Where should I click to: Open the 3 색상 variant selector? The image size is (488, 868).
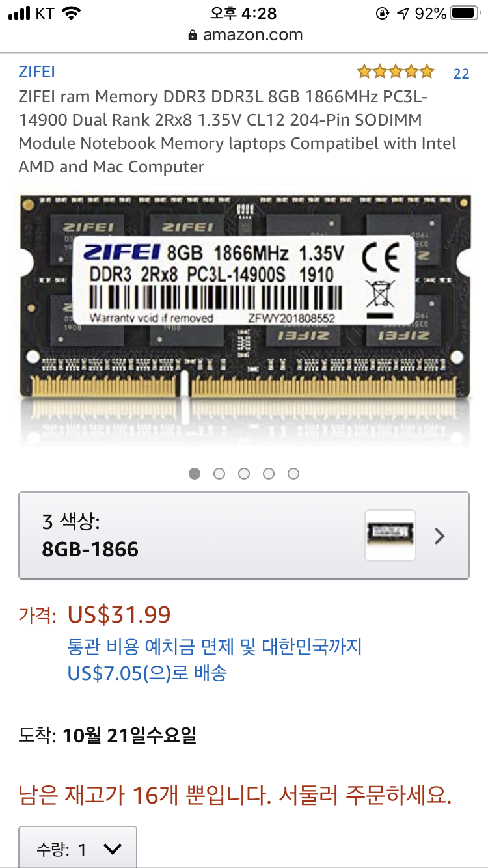point(244,536)
